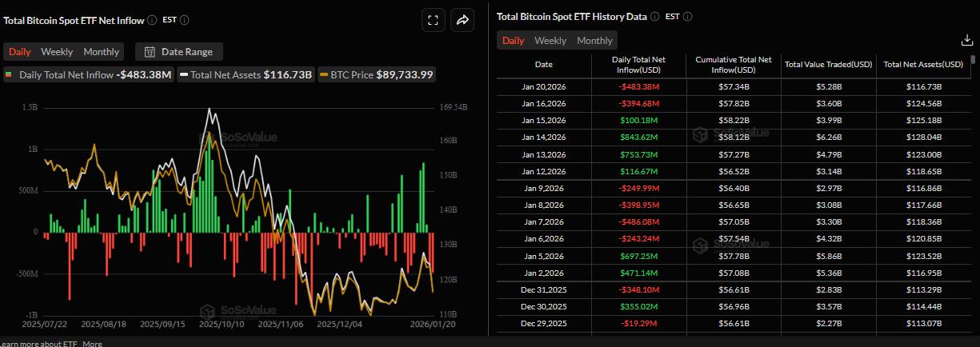The image size is (980, 347).
Task: Switch chart to Weekly view
Action: tap(57, 52)
